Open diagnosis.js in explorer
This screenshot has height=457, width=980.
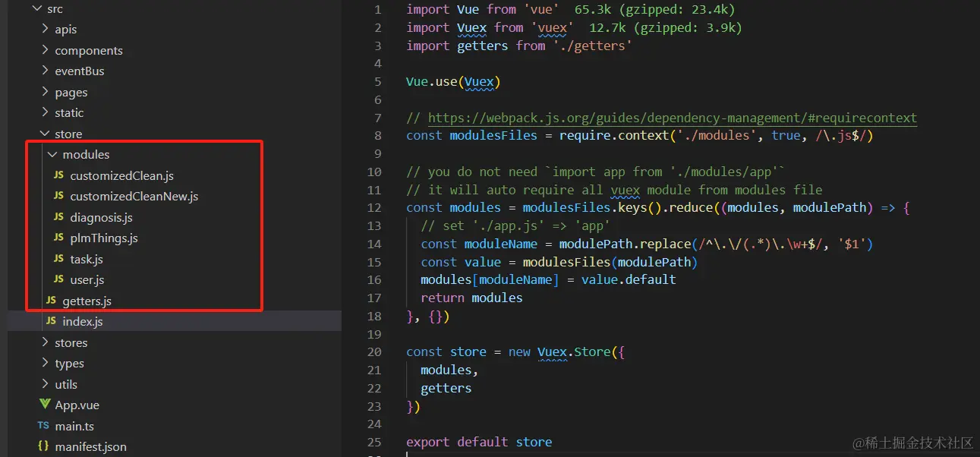tap(102, 218)
